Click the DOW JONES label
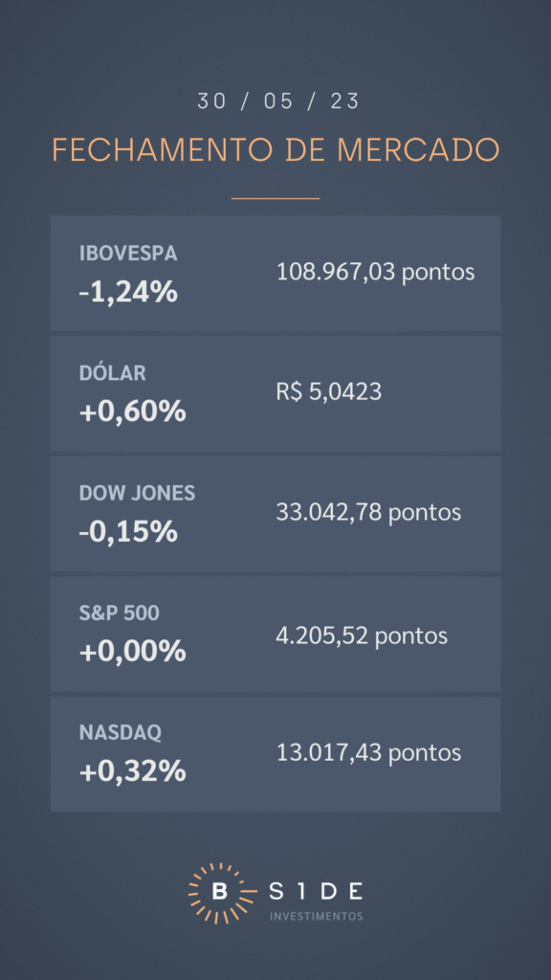This screenshot has width=551, height=980. point(138,493)
